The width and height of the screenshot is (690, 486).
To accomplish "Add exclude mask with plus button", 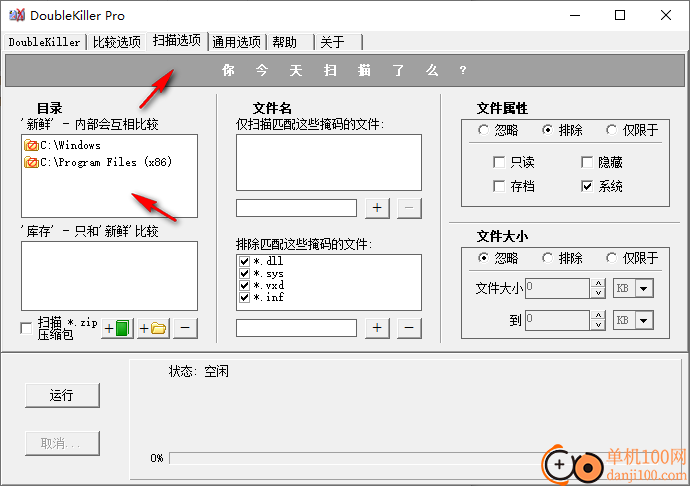I will coord(377,328).
